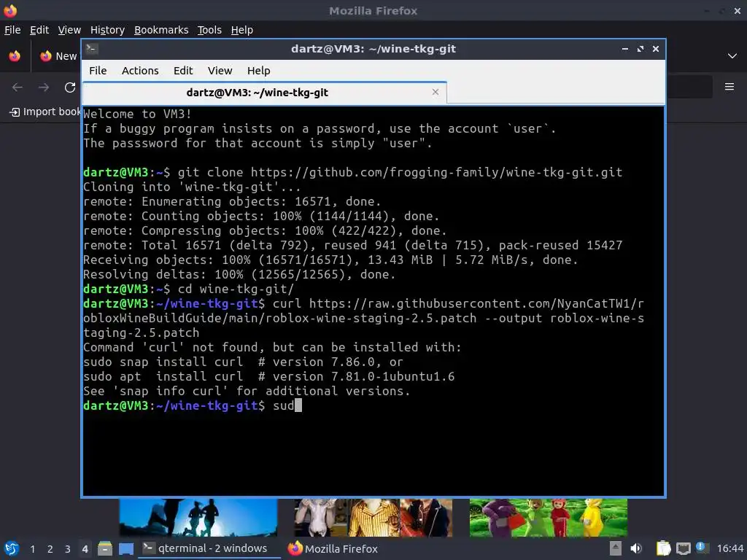The image size is (747, 560).
Task: Open Firefox View menu
Action: [69, 29]
